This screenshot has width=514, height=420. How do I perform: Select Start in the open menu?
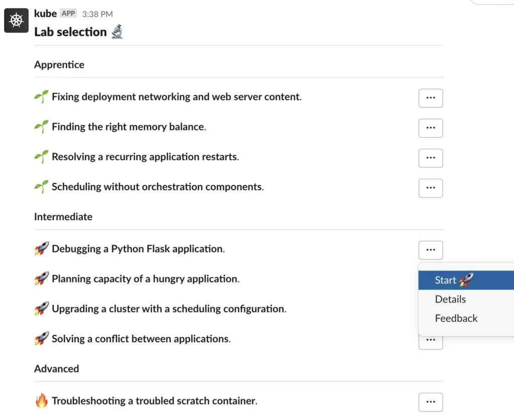coord(466,280)
